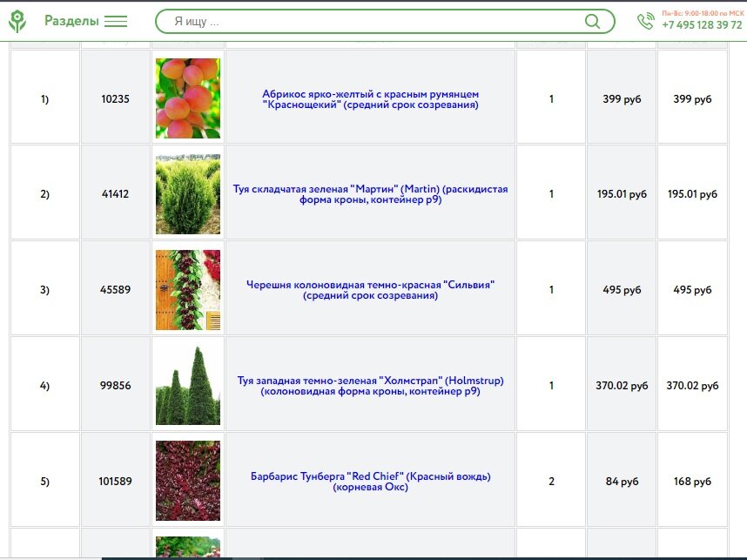Select article number 99856
This screenshot has width=747, height=560.
click(x=115, y=386)
